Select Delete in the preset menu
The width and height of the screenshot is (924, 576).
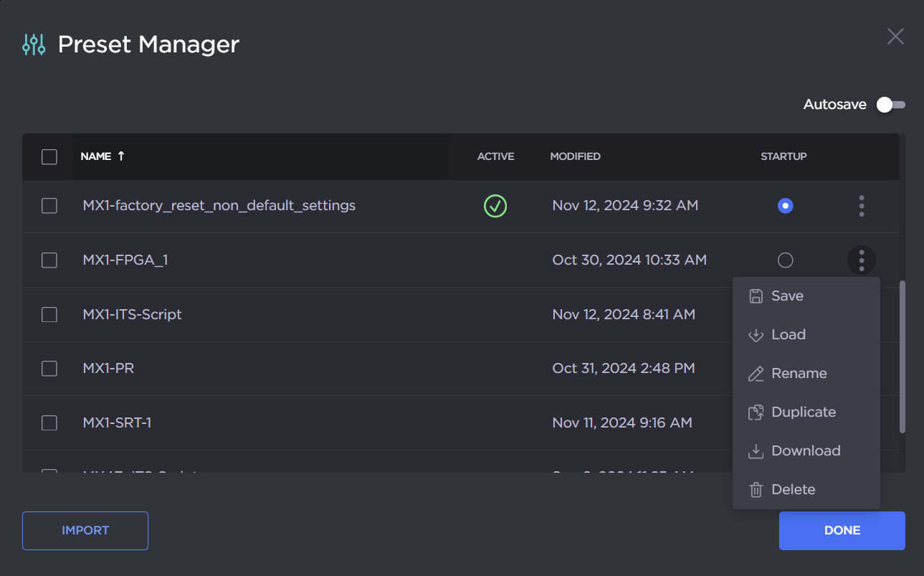click(793, 490)
